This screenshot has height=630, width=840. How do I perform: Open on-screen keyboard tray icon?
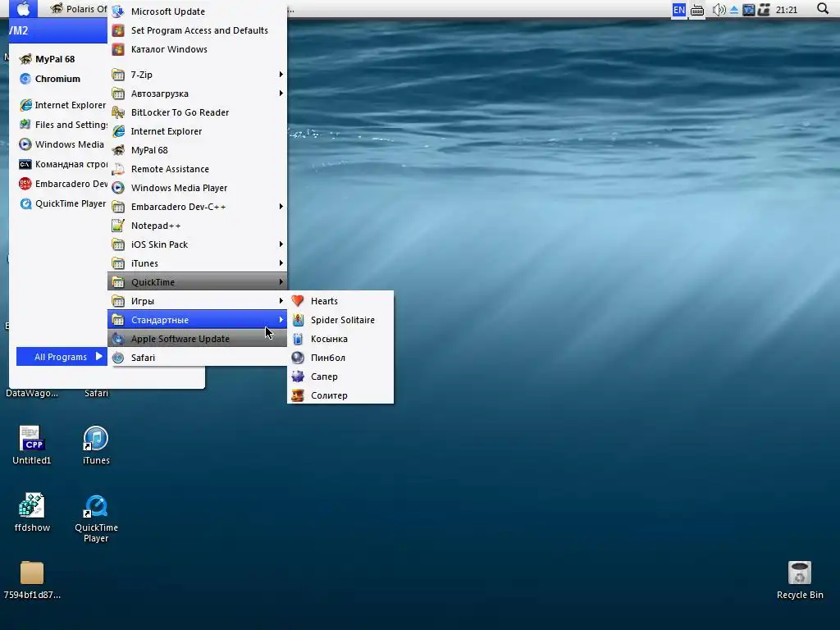click(697, 10)
